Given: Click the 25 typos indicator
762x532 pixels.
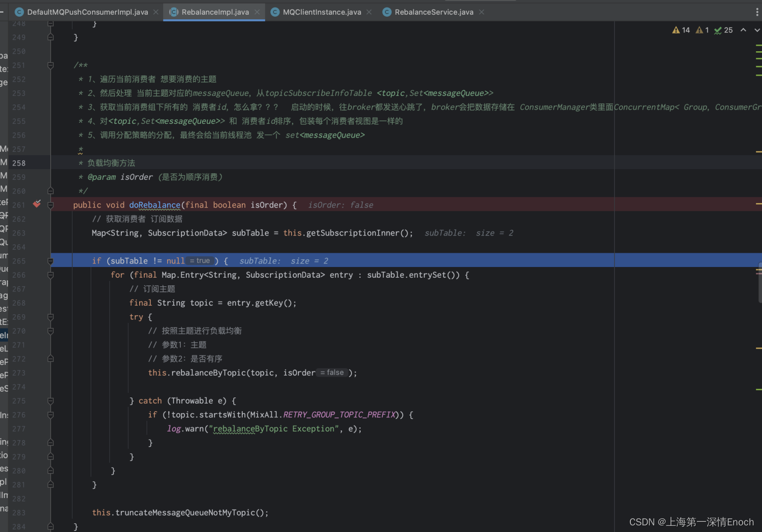Looking at the screenshot, I should tap(723, 30).
